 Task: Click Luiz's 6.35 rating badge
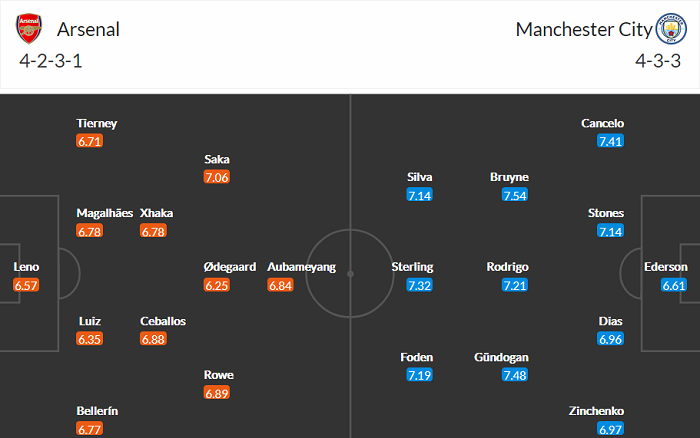(x=90, y=339)
